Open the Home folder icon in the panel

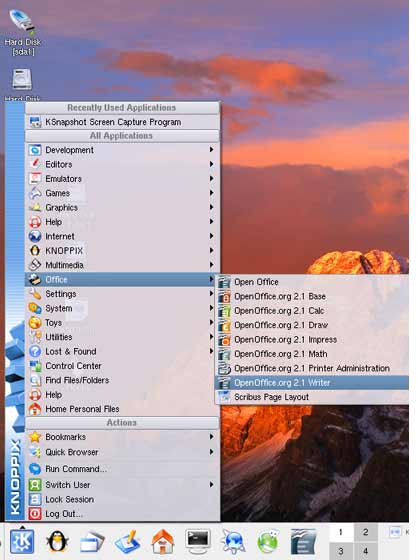(x=162, y=542)
